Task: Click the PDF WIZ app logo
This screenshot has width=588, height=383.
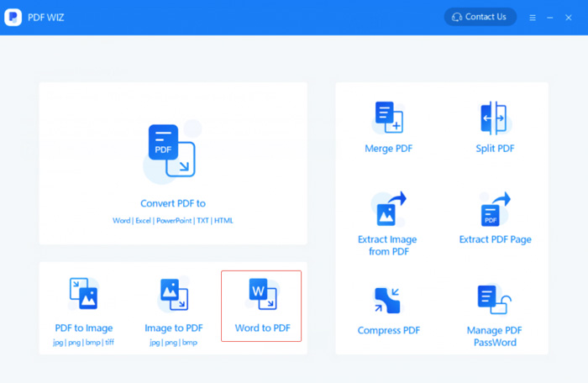Action: pyautogui.click(x=13, y=17)
